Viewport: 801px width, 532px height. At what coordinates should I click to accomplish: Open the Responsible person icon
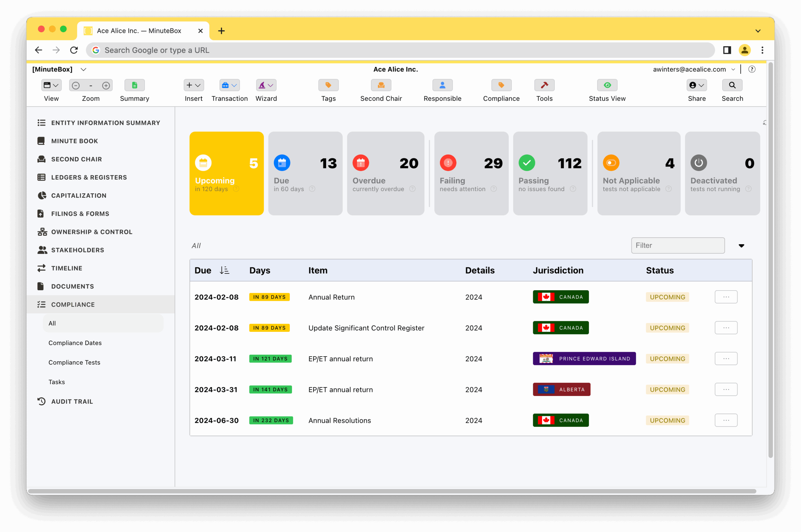point(442,85)
